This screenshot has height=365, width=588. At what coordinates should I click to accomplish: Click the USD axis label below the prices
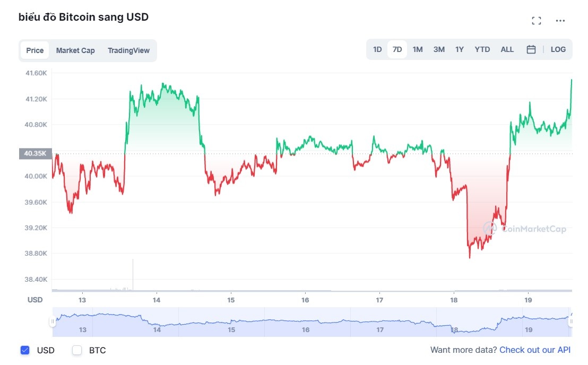coord(35,300)
